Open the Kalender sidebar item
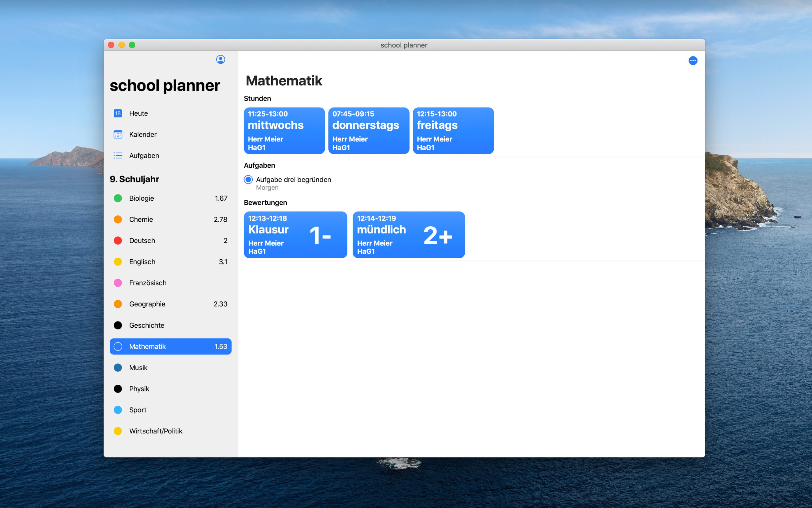The width and height of the screenshot is (812, 508). [171, 134]
